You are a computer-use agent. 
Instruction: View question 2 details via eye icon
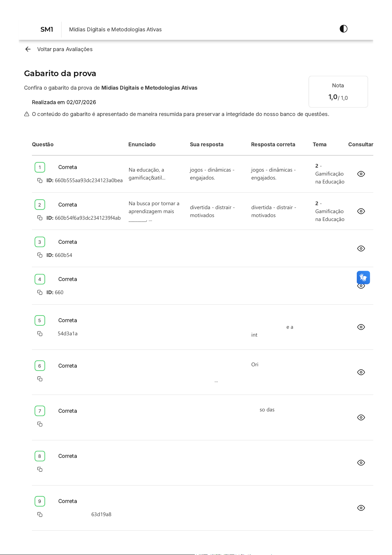coord(361,211)
